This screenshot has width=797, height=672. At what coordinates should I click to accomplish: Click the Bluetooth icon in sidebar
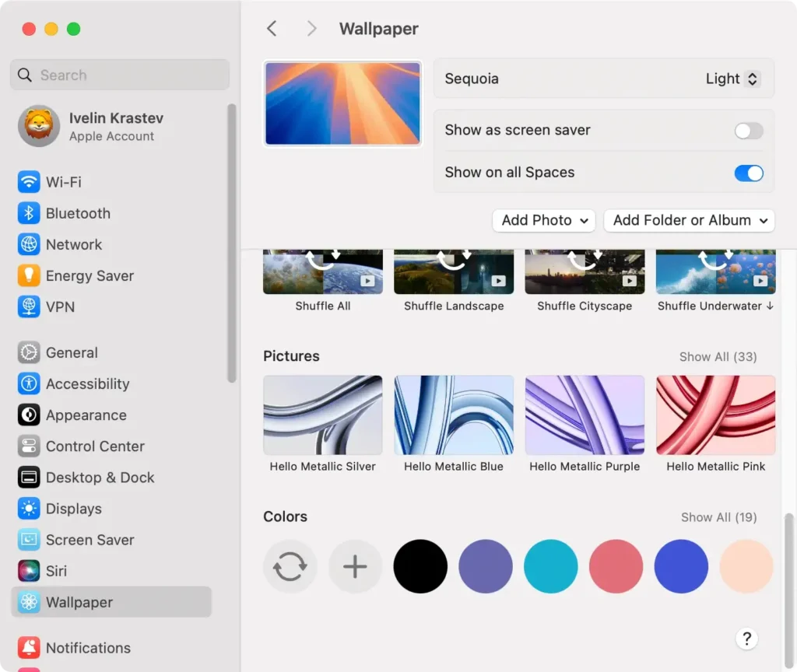click(x=29, y=213)
